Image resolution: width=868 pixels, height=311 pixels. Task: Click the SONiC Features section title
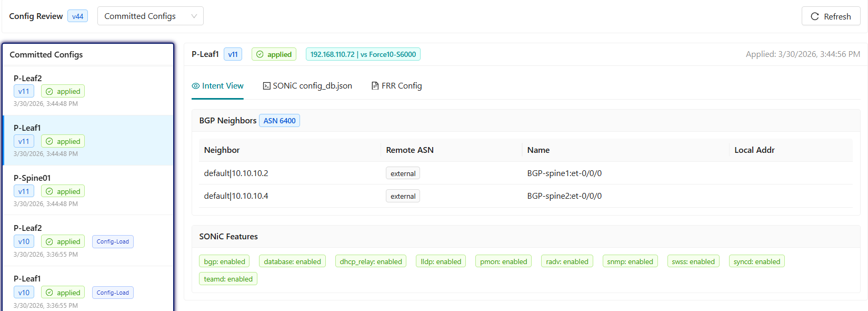(x=228, y=237)
